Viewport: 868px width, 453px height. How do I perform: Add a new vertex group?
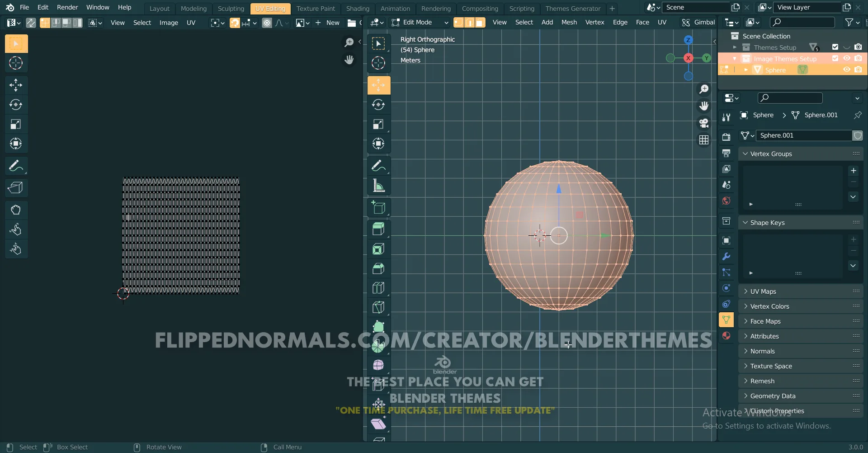(x=853, y=171)
